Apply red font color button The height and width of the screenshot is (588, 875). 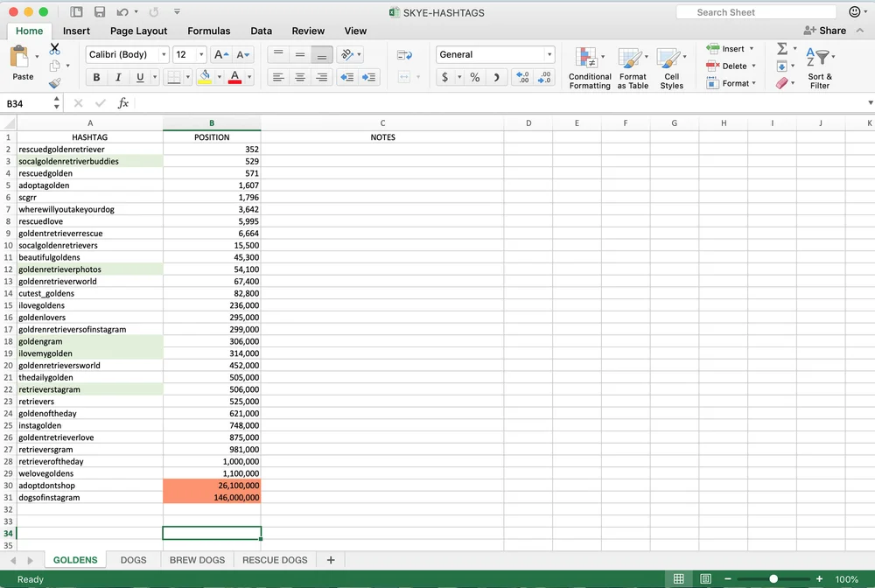pos(234,77)
